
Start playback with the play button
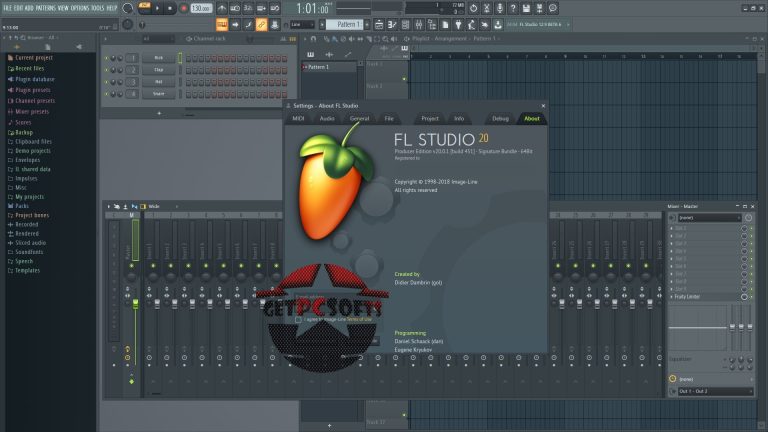click(157, 8)
